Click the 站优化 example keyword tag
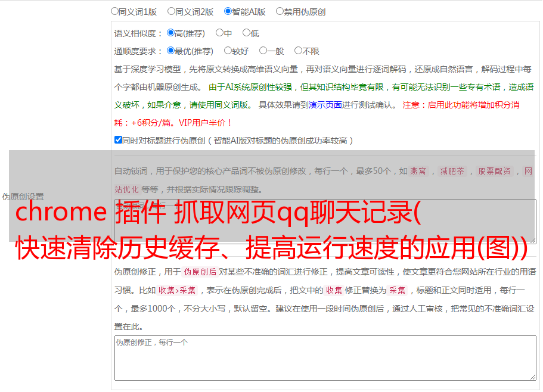The width and height of the screenshot is (543, 392). pos(126,189)
